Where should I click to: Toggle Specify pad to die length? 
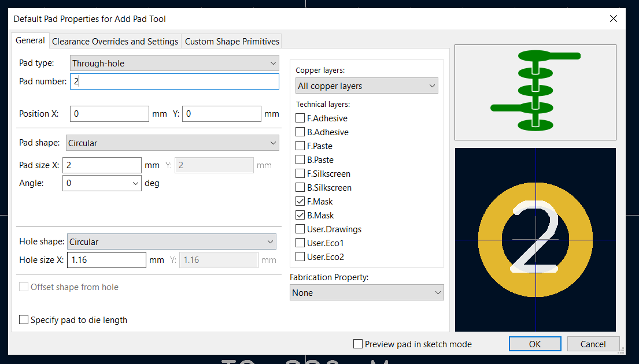click(24, 320)
